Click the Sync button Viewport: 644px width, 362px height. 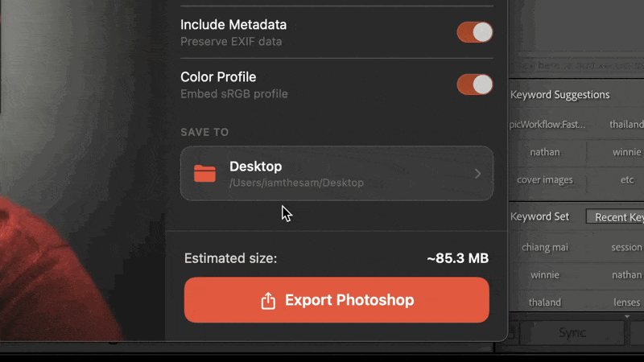[572, 332]
